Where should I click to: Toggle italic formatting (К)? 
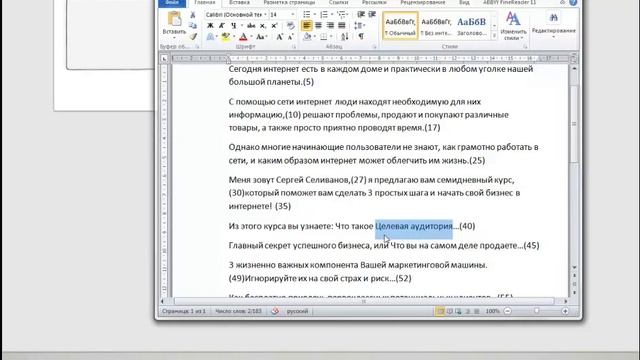click(222, 26)
